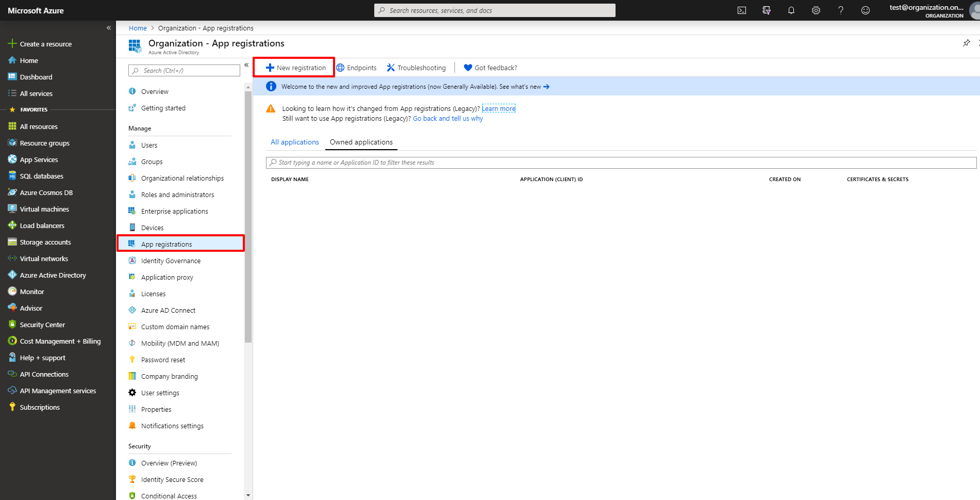The width and height of the screenshot is (980, 500).
Task: Click New registration
Action: click(296, 68)
